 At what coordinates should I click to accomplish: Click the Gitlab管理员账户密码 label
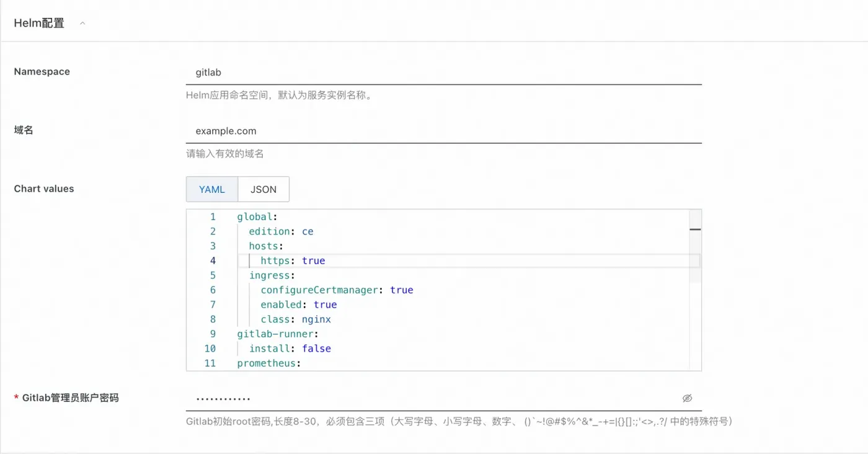point(70,398)
